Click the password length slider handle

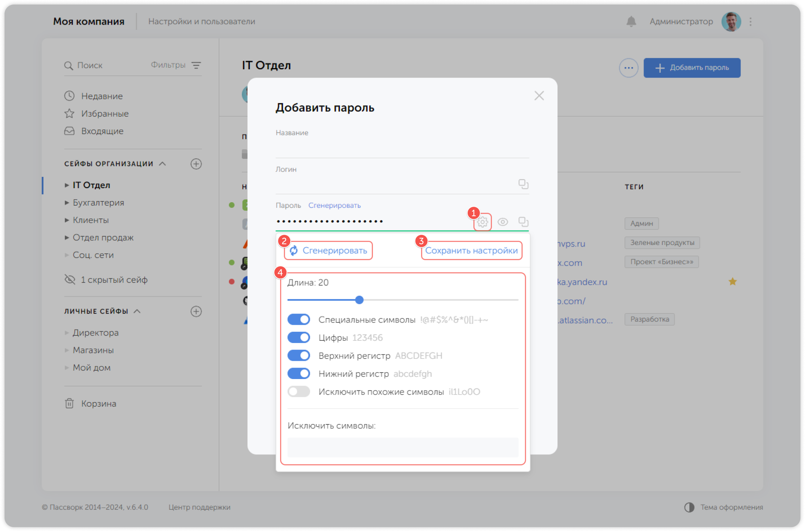pos(359,300)
